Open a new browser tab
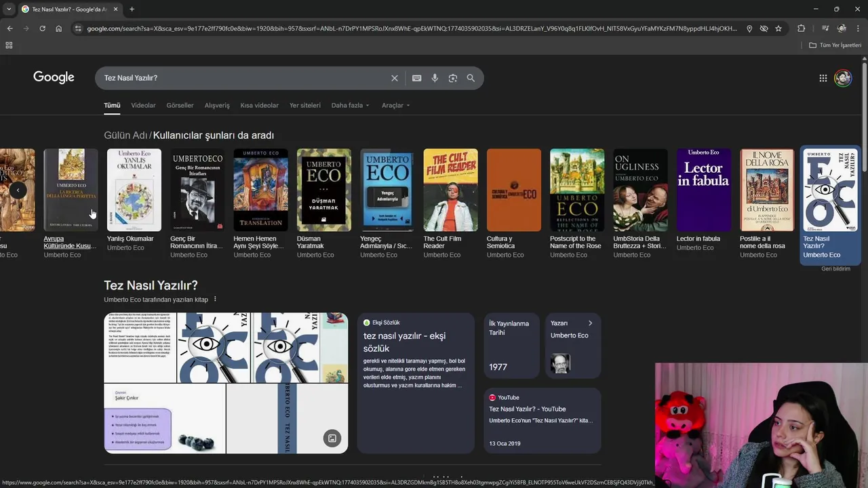The image size is (868, 488). (x=132, y=9)
